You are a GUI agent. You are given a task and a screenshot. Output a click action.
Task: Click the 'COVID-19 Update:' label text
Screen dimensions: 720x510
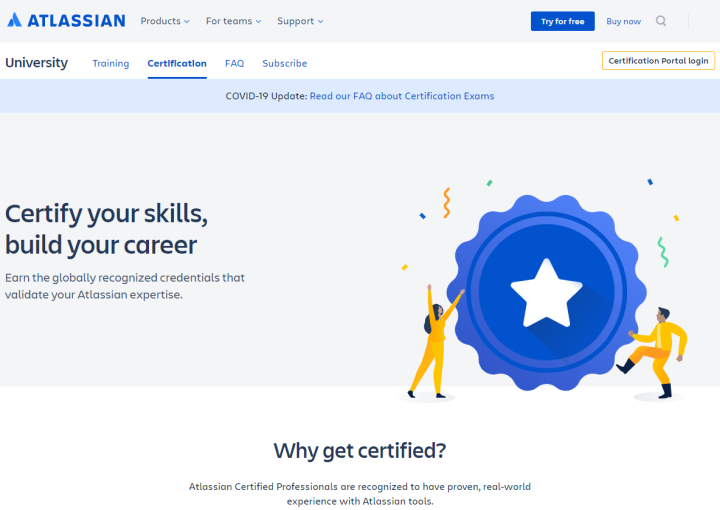[266, 96]
